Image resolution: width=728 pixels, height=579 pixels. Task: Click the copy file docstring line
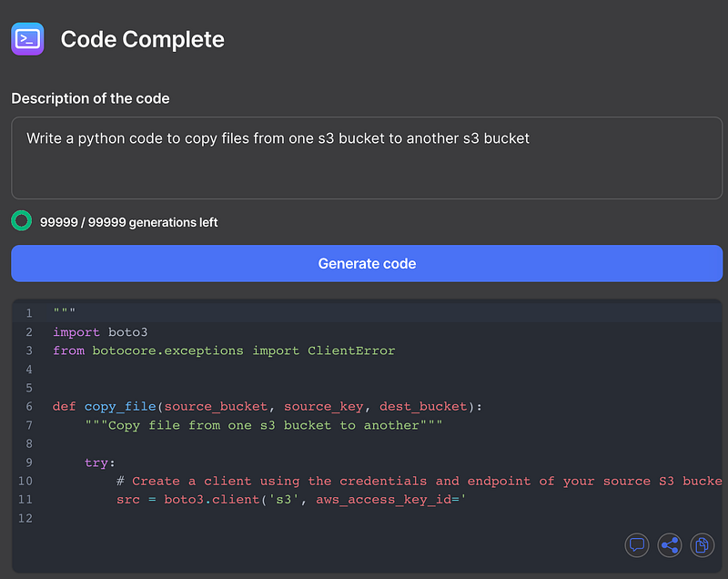264,425
